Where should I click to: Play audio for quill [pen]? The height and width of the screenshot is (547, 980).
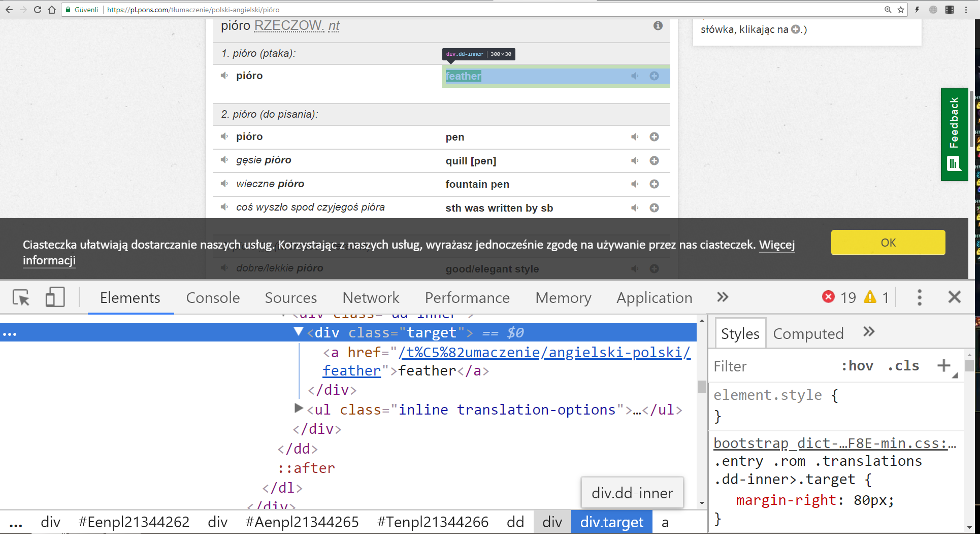(635, 160)
